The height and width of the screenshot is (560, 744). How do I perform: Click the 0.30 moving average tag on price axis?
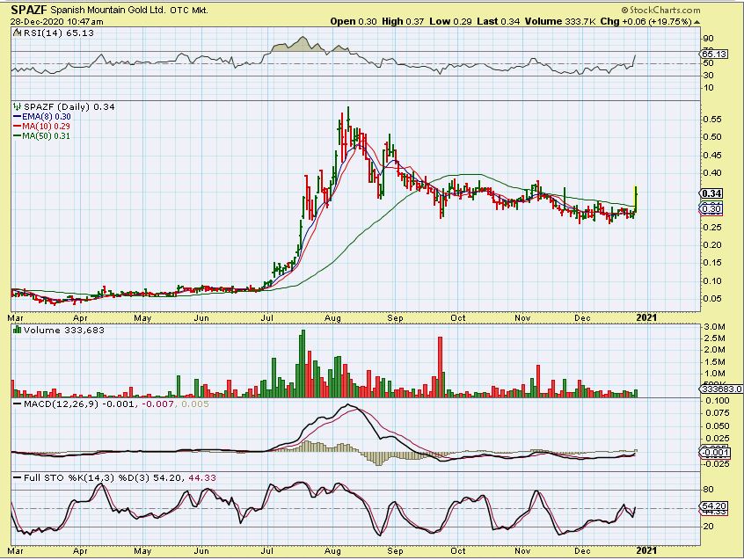[711, 209]
